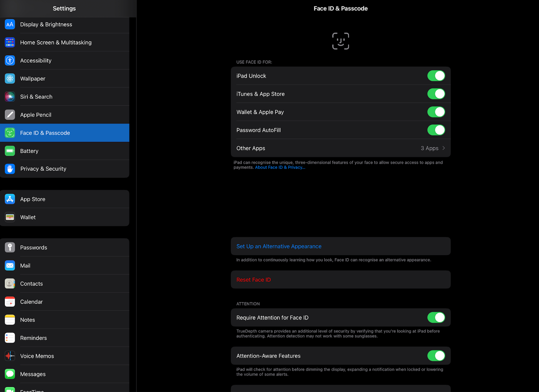The image size is (539, 392).
Task: Click the Reminders icon
Action: tap(10, 338)
